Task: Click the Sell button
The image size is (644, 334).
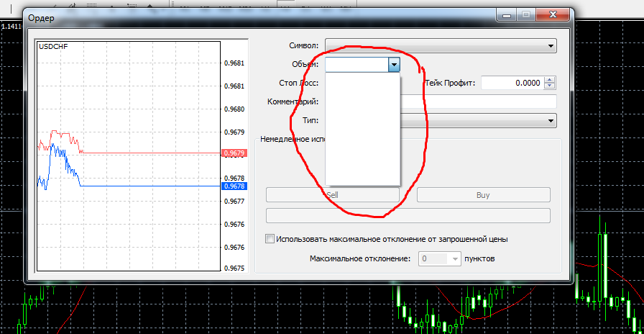Action: [x=333, y=195]
